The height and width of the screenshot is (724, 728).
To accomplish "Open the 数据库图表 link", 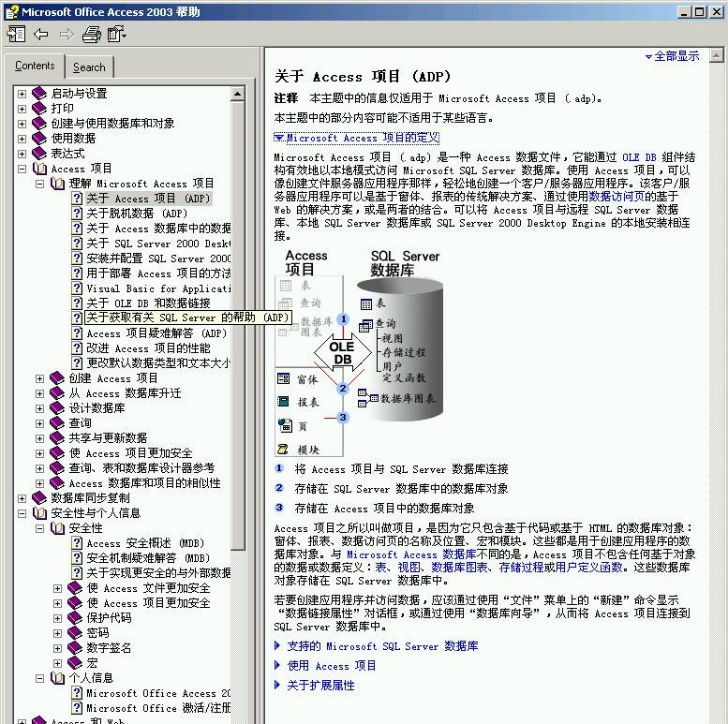I will 459,568.
